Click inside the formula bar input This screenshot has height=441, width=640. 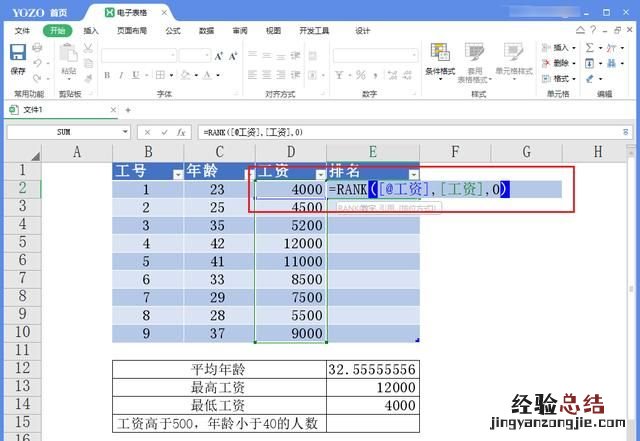point(400,131)
